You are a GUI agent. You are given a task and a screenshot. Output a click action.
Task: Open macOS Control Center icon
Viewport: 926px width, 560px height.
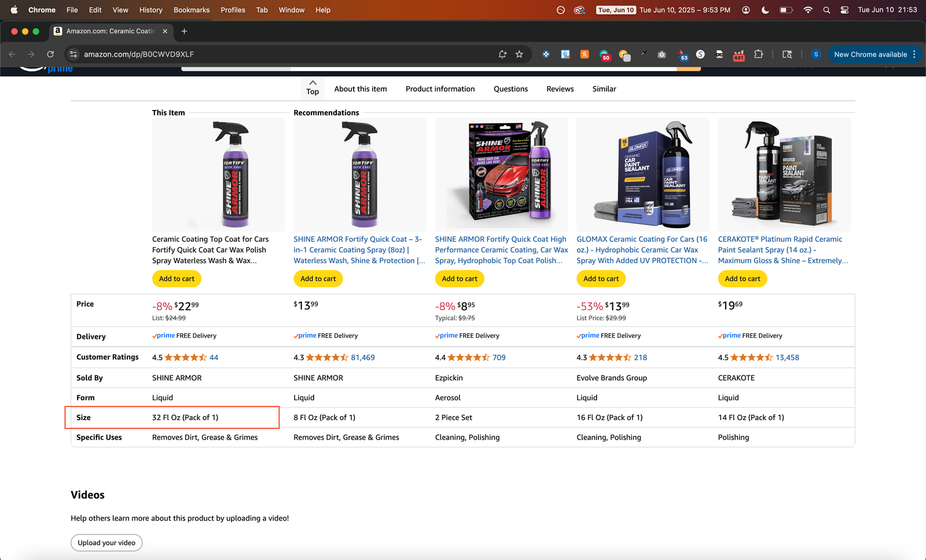coord(844,10)
